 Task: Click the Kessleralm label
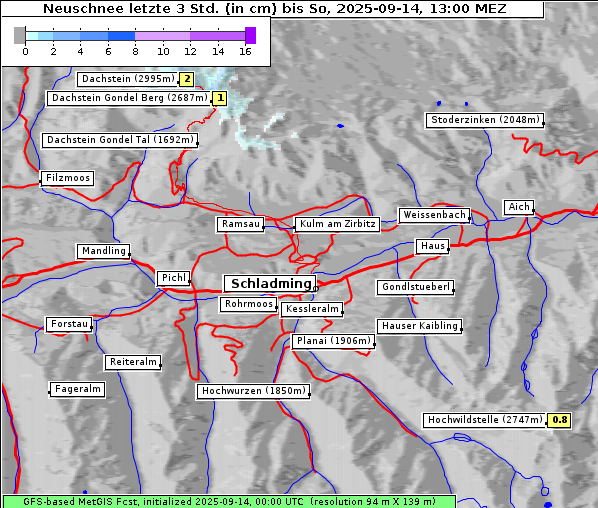coord(312,309)
